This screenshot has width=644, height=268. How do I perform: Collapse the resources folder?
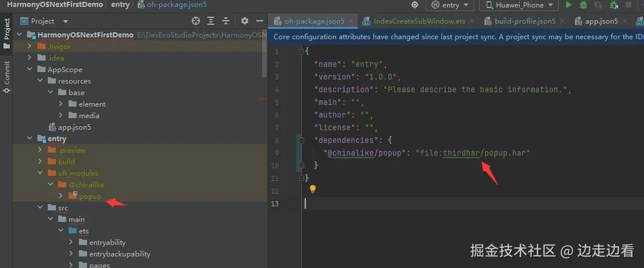(40, 81)
